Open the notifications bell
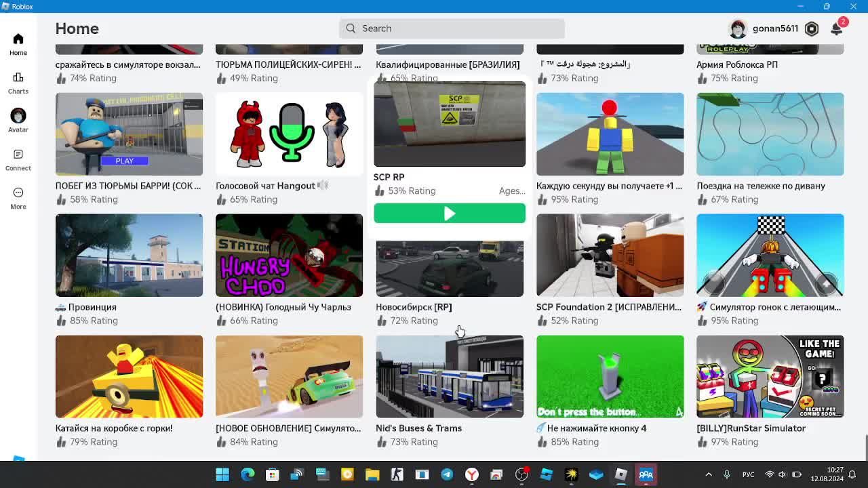 click(x=837, y=28)
